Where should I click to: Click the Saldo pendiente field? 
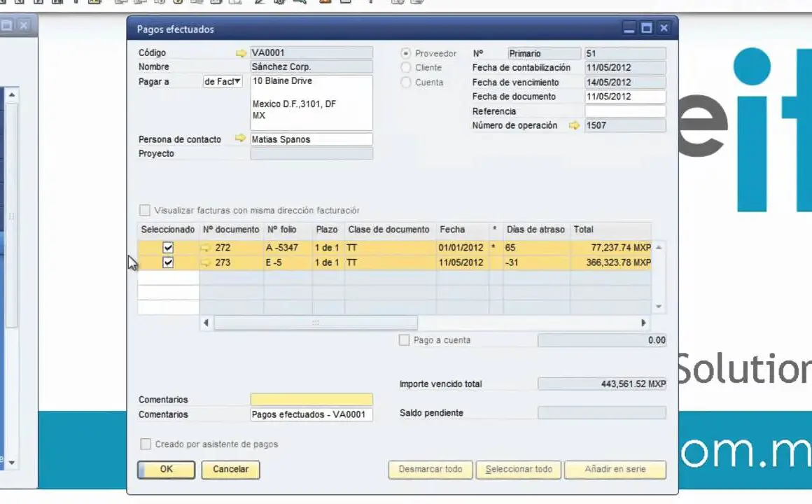click(x=602, y=413)
